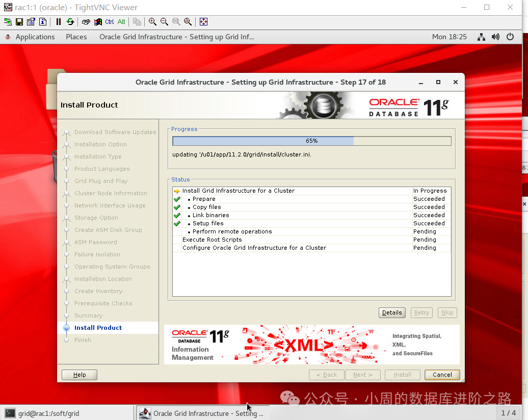This screenshot has height=420, width=528.
Task: Toggle the Alt key button in toolbar
Action: 121,22
